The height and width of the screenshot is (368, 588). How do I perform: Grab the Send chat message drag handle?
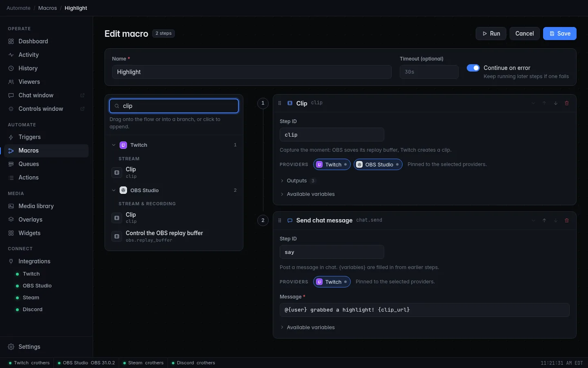[x=280, y=220]
